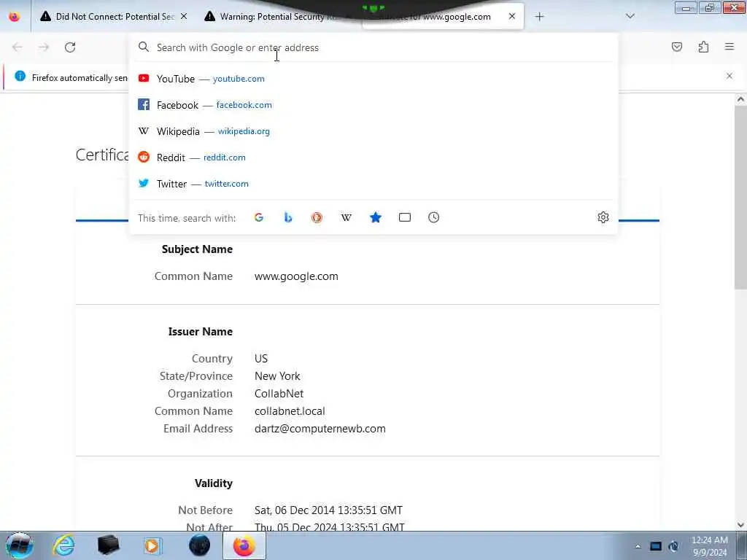Search this time with Google

(x=259, y=217)
